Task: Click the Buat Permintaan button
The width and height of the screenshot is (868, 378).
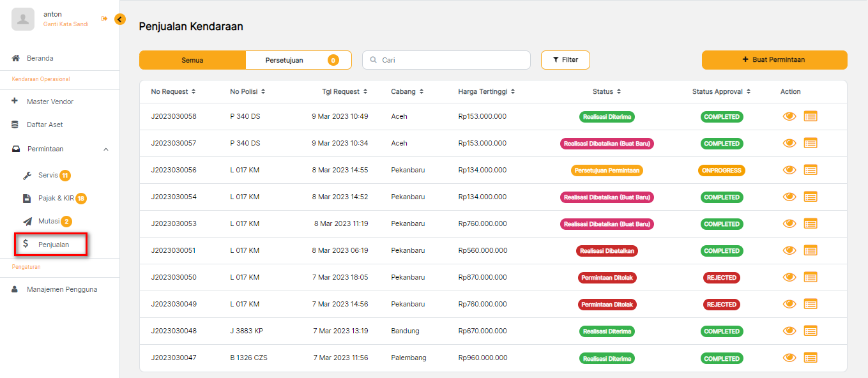Action: coord(774,60)
